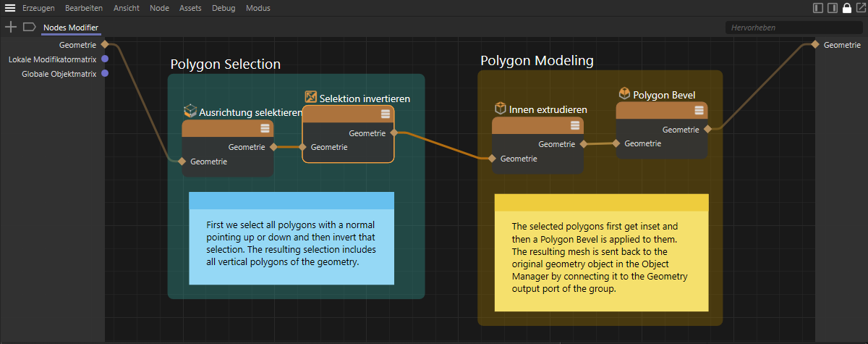Image resolution: width=868 pixels, height=344 pixels.
Task: Click the Selektion invertieren node icon
Action: (x=310, y=97)
